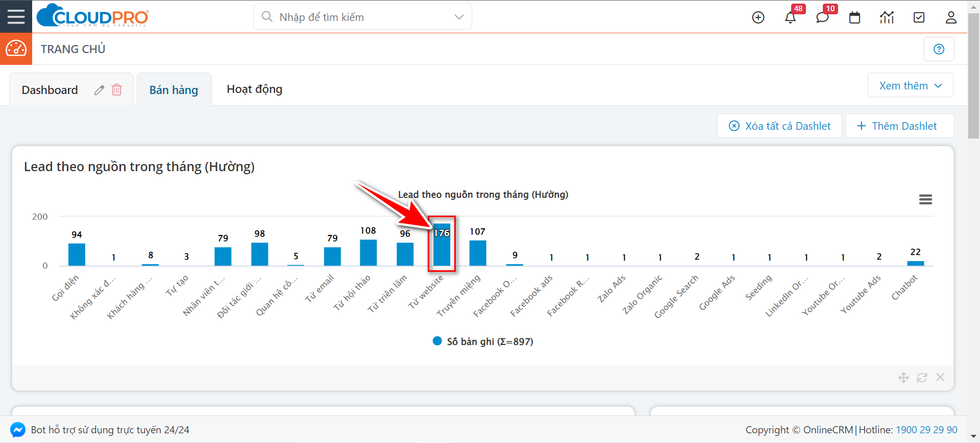Click Bot hỗ trợ sử dụng trực tuyến text

[x=110, y=430]
